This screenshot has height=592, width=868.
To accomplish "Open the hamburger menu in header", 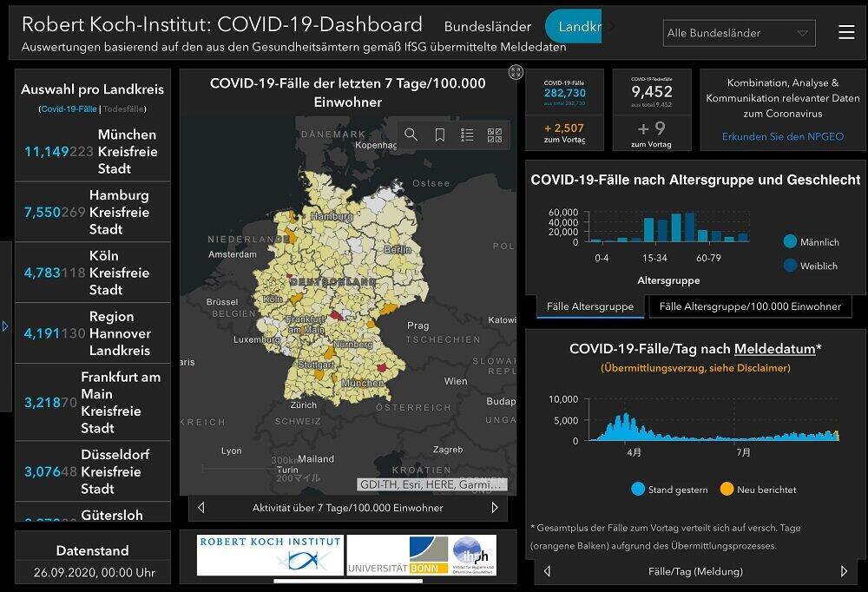I will 846,33.
